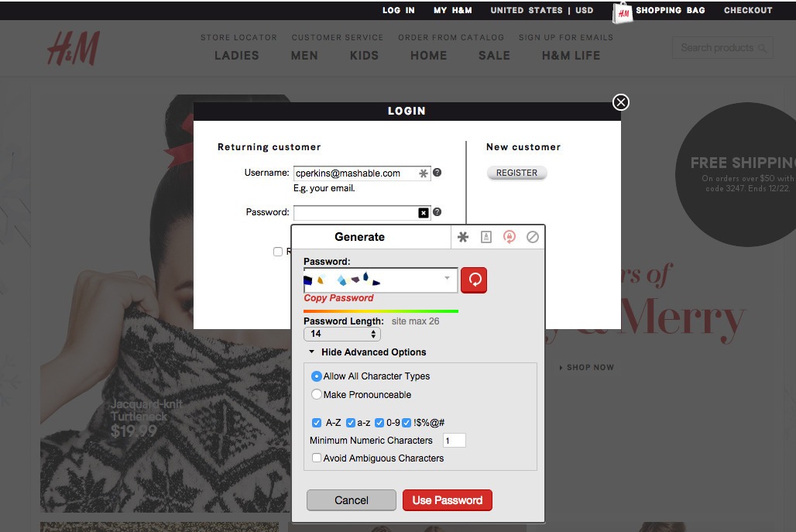Click the pink padlock generate icon

510,237
